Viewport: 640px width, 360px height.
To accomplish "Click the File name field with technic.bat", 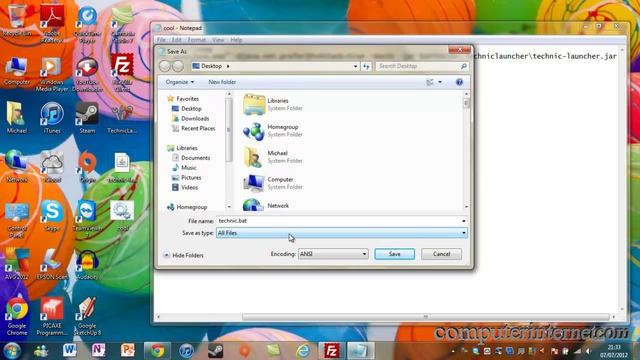I will click(x=339, y=221).
